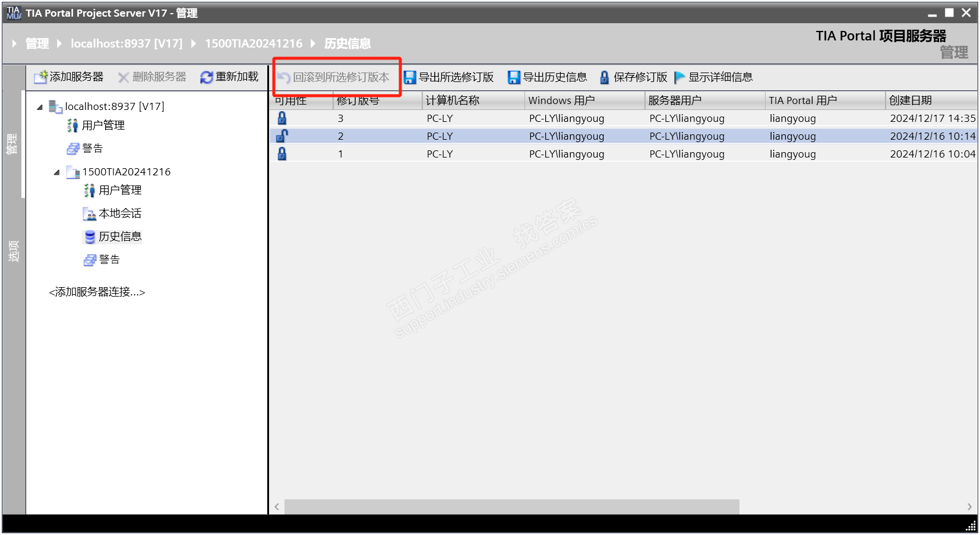Viewport: 980px width, 535px height.
Task: Select the 历史信息 tree item label
Action: click(120, 237)
